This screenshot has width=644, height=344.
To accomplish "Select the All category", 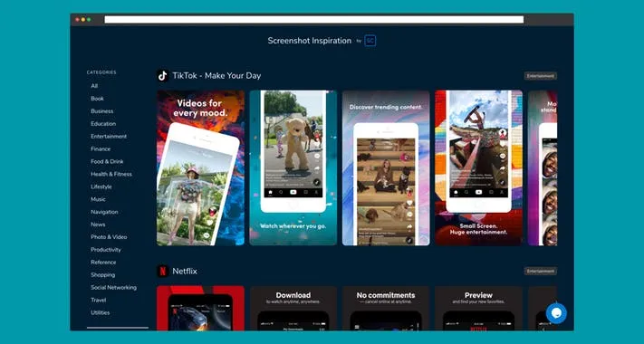I will [x=94, y=86].
